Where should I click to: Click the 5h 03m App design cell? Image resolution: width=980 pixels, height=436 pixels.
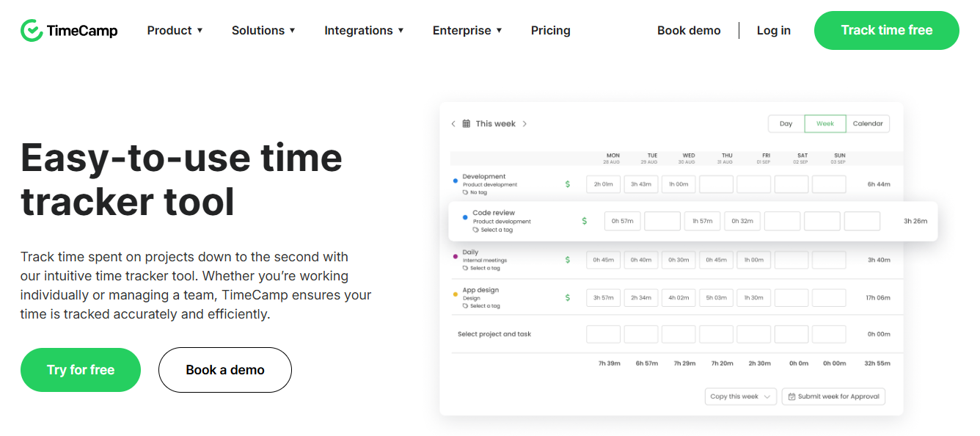[716, 298]
